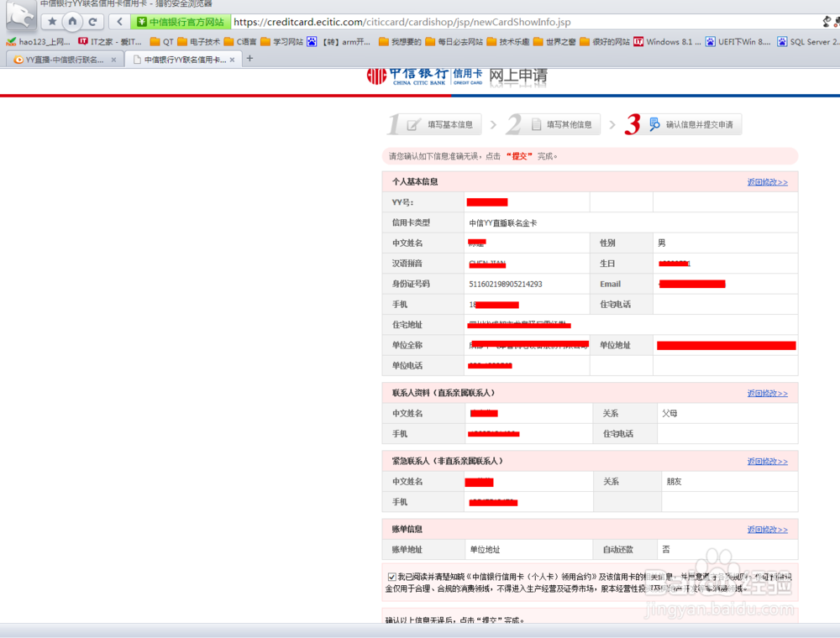Select step 3 确认信息并提交申请
840x638 pixels.
point(683,124)
